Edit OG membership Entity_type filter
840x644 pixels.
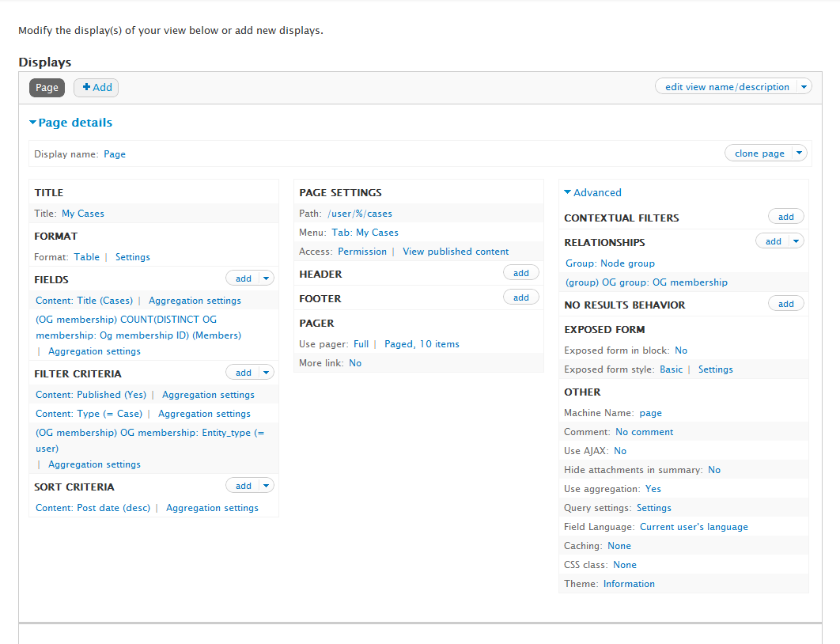(150, 441)
